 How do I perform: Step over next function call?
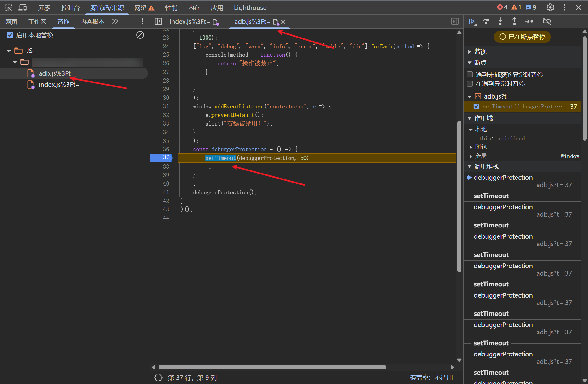(x=486, y=21)
